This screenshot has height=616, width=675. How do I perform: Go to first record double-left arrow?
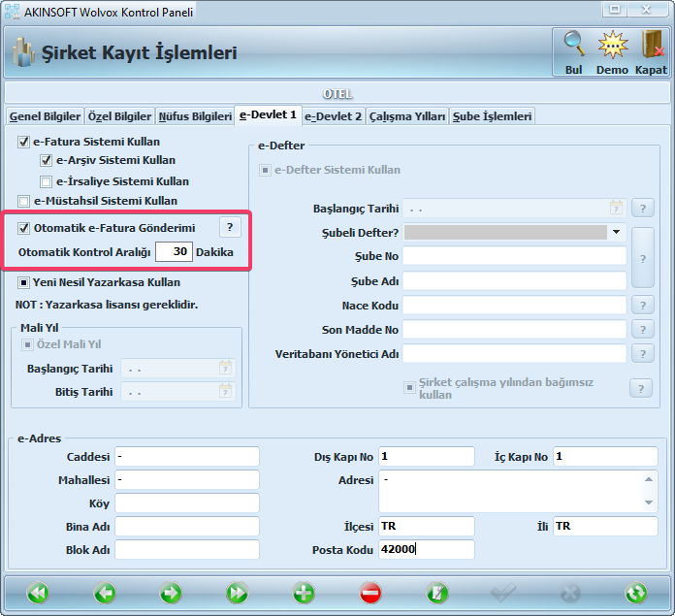[x=38, y=593]
